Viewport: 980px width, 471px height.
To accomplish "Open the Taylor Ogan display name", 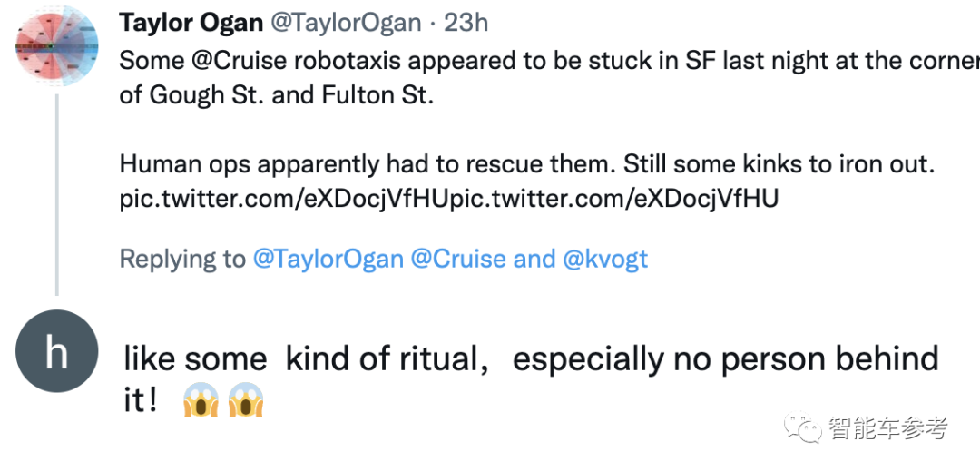I will (x=190, y=23).
